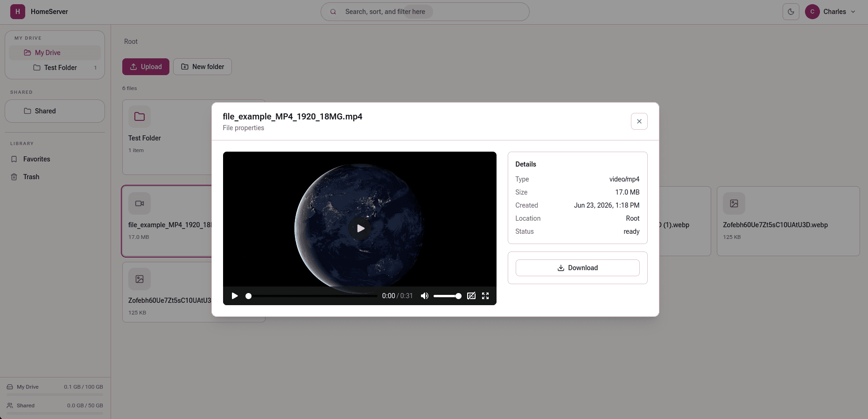This screenshot has width=868, height=419.
Task: Click the ready status value
Action: (631, 231)
